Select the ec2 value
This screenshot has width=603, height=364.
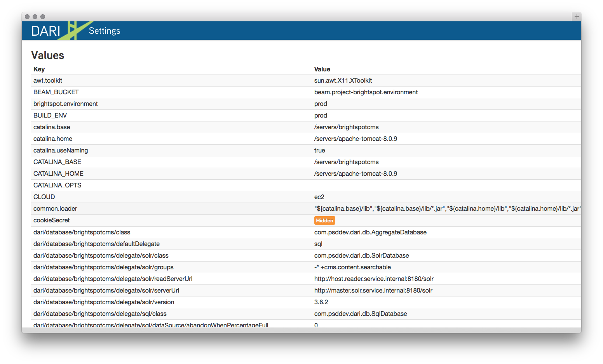(319, 197)
